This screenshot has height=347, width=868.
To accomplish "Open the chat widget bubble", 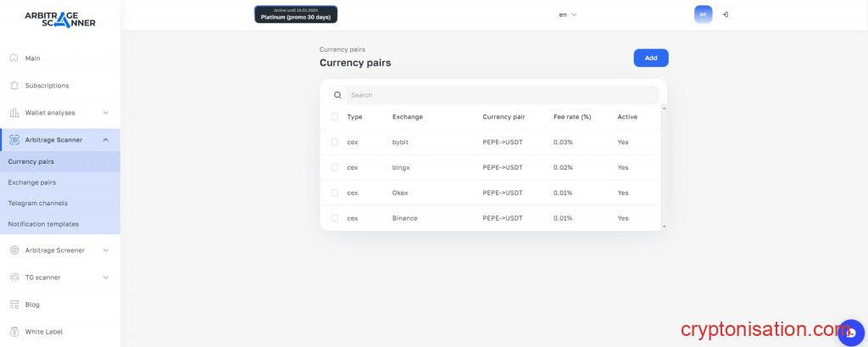I will pyautogui.click(x=850, y=333).
